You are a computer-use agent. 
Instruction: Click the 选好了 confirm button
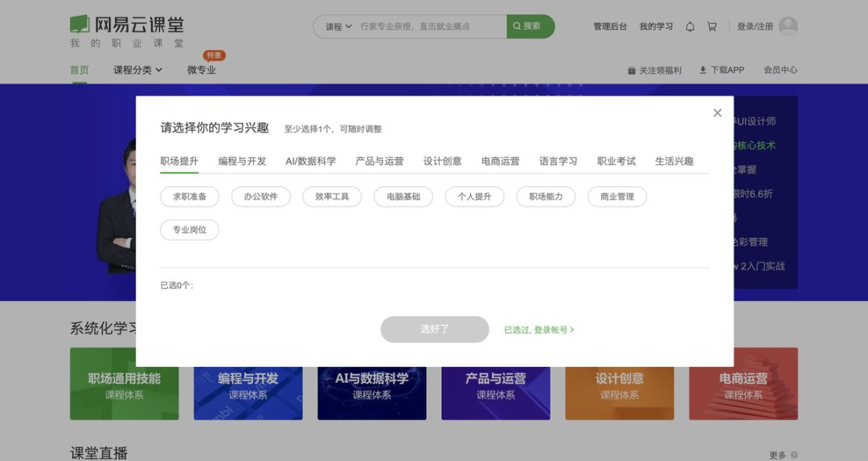435,329
